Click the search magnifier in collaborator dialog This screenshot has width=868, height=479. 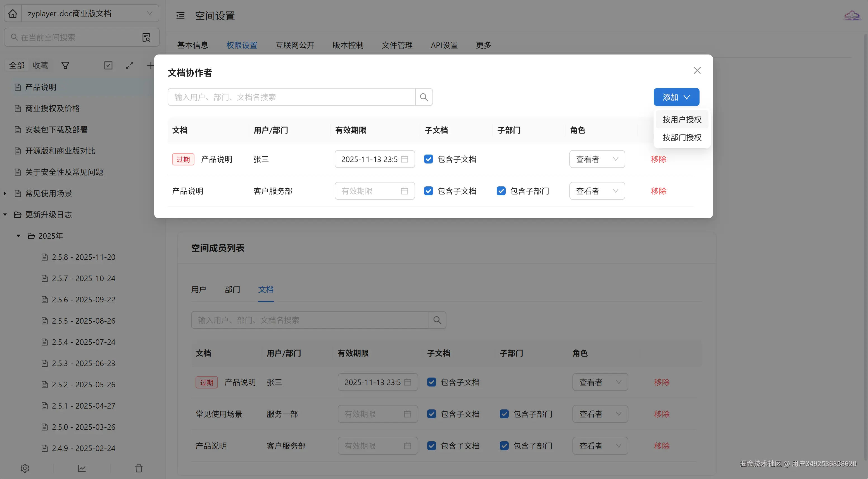[x=424, y=97]
